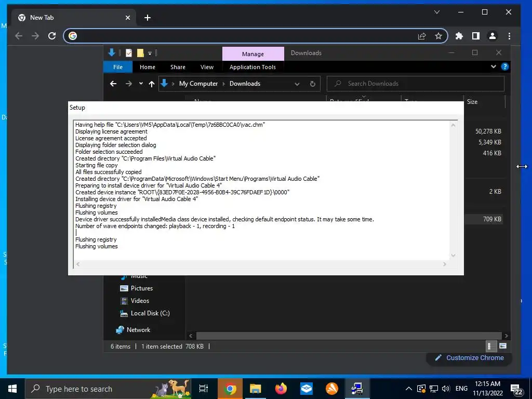Open File Explorer from taskbar
This screenshot has width=532, height=399.
click(255, 389)
